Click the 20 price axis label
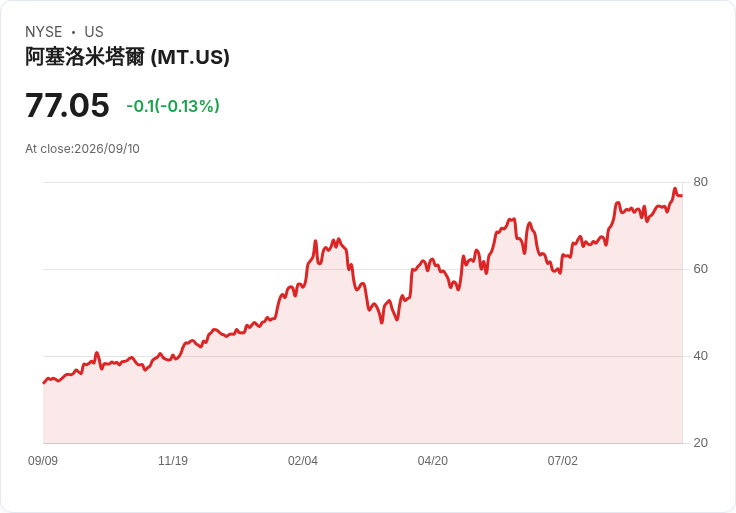The height and width of the screenshot is (513, 736). pyautogui.click(x=700, y=443)
